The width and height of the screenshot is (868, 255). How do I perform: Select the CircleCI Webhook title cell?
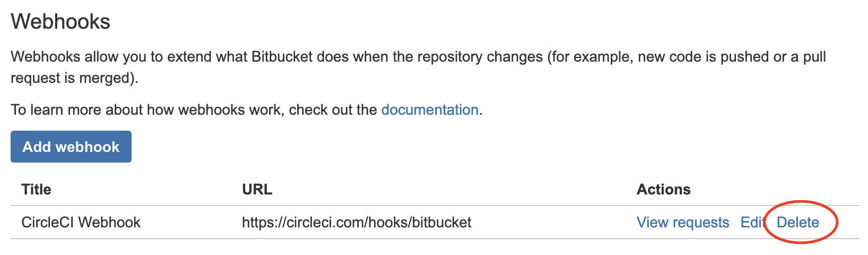[81, 223]
